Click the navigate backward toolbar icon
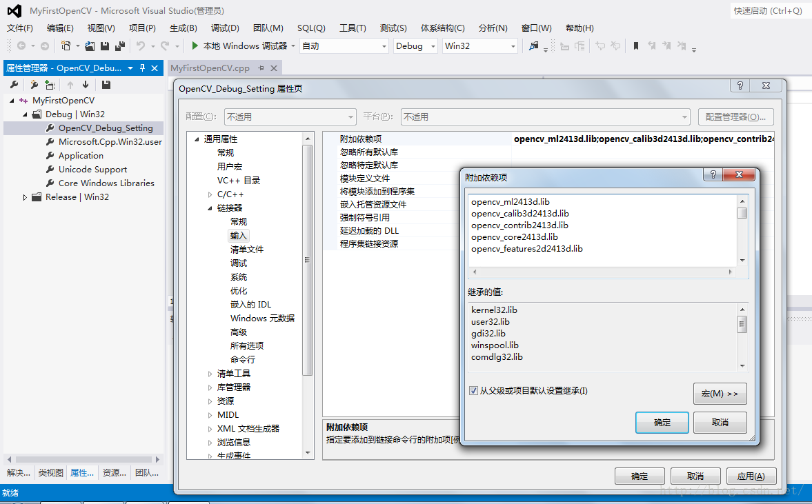The image size is (812, 504). tap(21, 46)
